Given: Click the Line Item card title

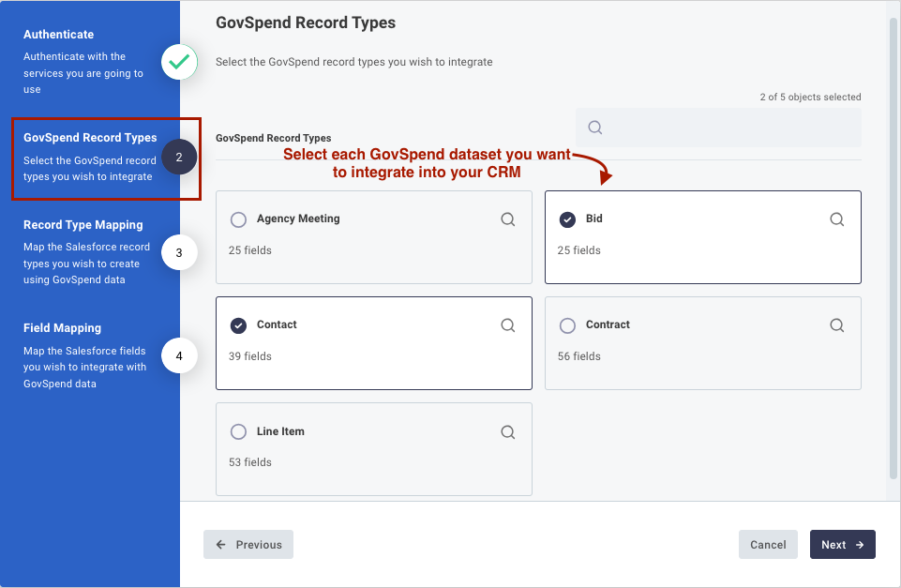Looking at the screenshot, I should pyautogui.click(x=280, y=431).
